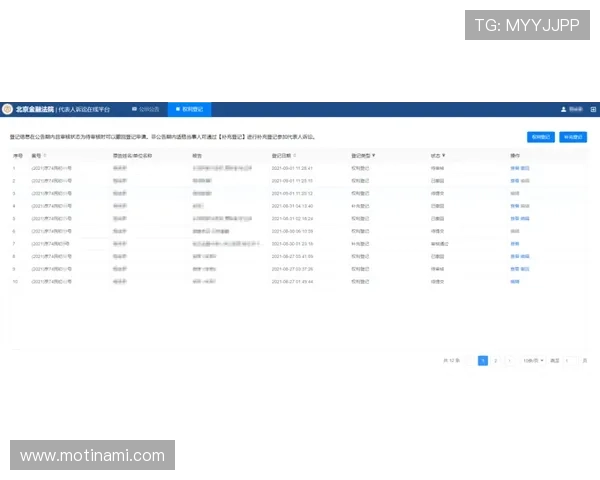Click the Beijing Financial Court logo
This screenshot has width=600, height=480.
click(x=7, y=108)
